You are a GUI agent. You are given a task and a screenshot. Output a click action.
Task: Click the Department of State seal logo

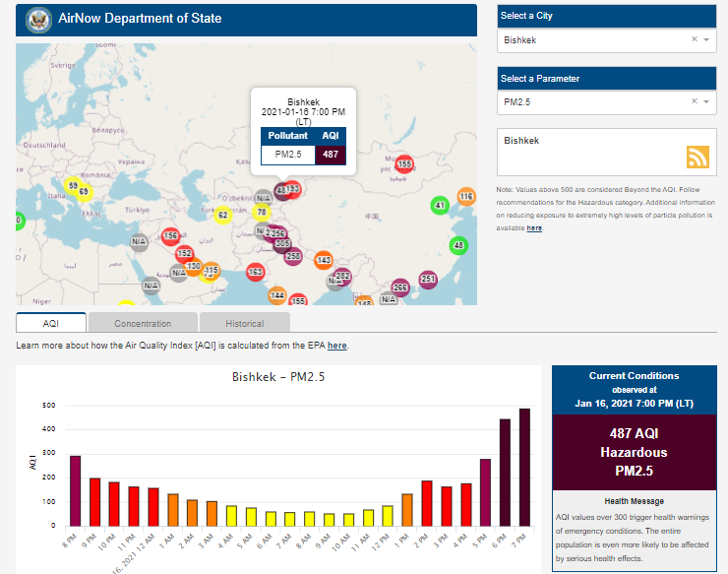click(38, 20)
